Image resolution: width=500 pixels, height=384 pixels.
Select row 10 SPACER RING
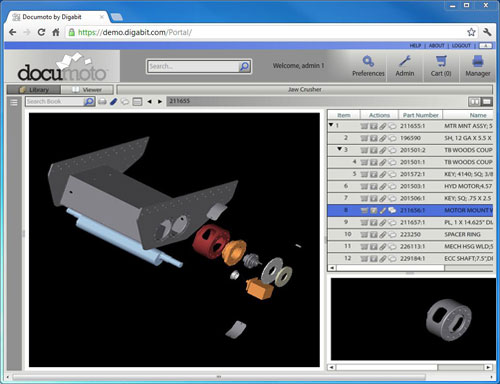410,234
